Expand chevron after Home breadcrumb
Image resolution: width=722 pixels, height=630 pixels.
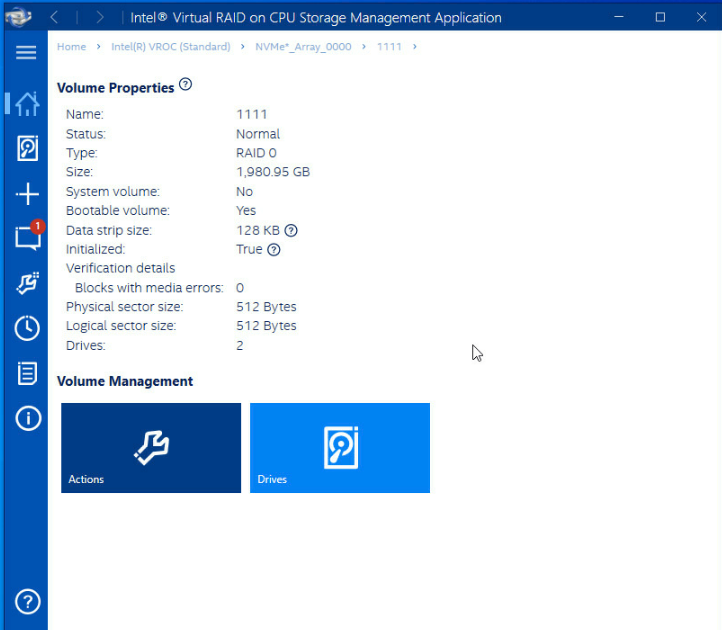99,47
